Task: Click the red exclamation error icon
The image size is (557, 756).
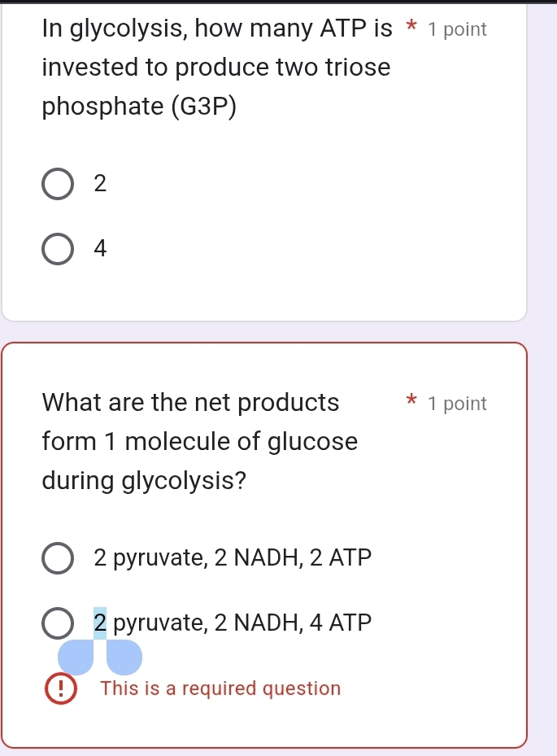Action: pyautogui.click(x=58, y=688)
